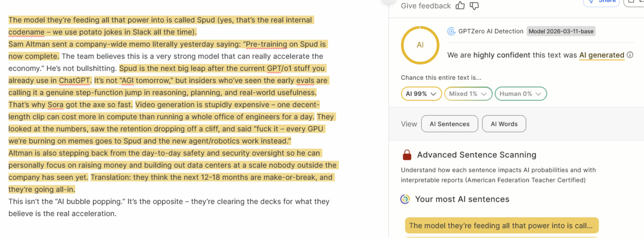This screenshot has width=644, height=238.
Task: Click the word 'codename' with spelling underline
Action: pyautogui.click(x=26, y=32)
